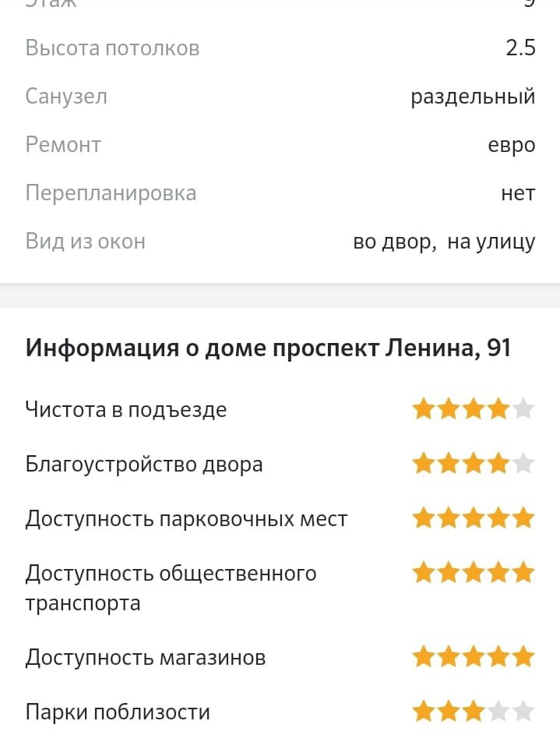Viewport: 560px width, 735px height.
Task: Click the Высота потолков value 2.5
Action: (520, 48)
